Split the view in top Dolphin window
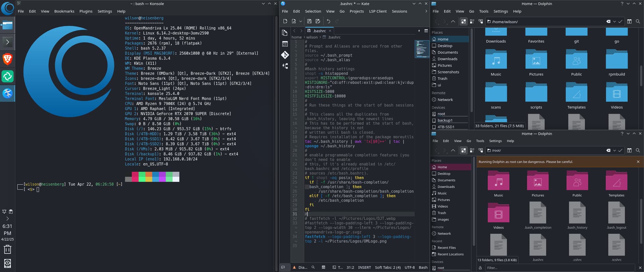Viewport: 644px width, 272px height. point(629,21)
